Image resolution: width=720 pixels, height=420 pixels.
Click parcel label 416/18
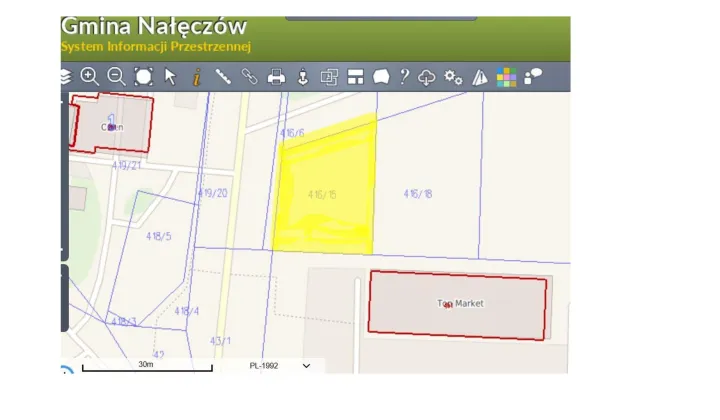(x=418, y=194)
